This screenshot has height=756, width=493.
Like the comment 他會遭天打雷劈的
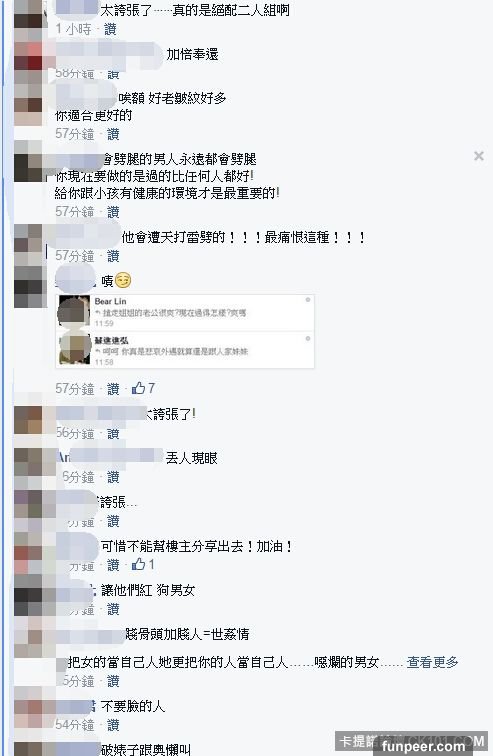pyautogui.click(x=113, y=256)
